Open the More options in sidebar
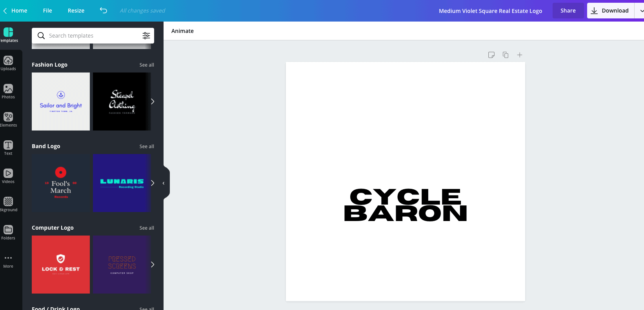Screen dimensions: 644x310 pyautogui.click(x=8, y=261)
